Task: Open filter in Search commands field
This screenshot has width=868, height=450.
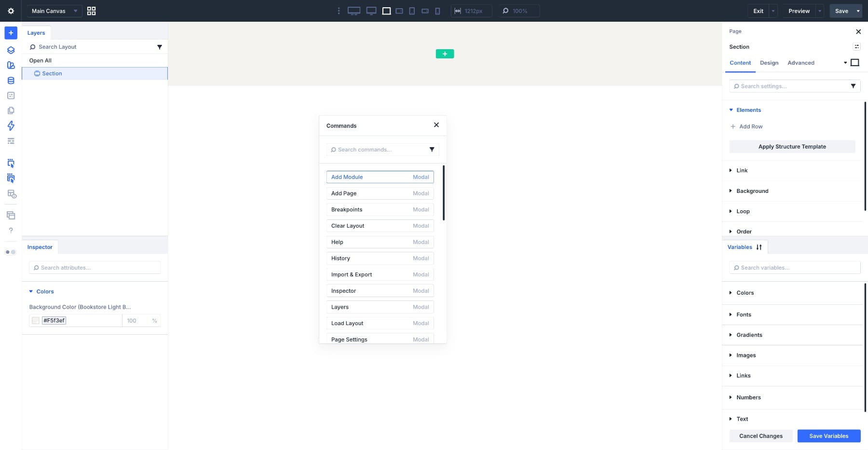Action: point(432,150)
